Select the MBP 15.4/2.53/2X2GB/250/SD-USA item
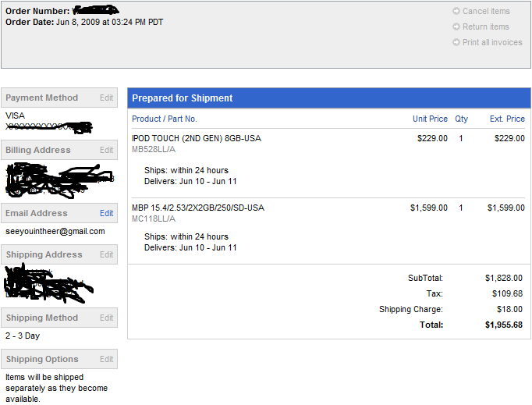The width and height of the screenshot is (532, 405). coord(198,208)
